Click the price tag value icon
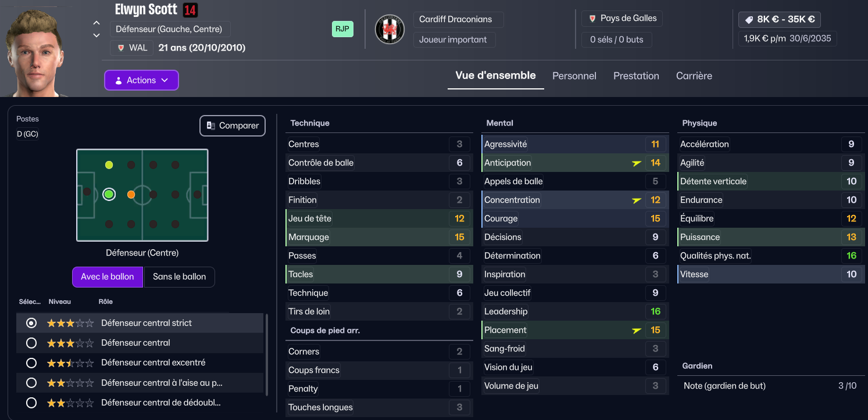Screen dimensions: 868x420 point(749,19)
